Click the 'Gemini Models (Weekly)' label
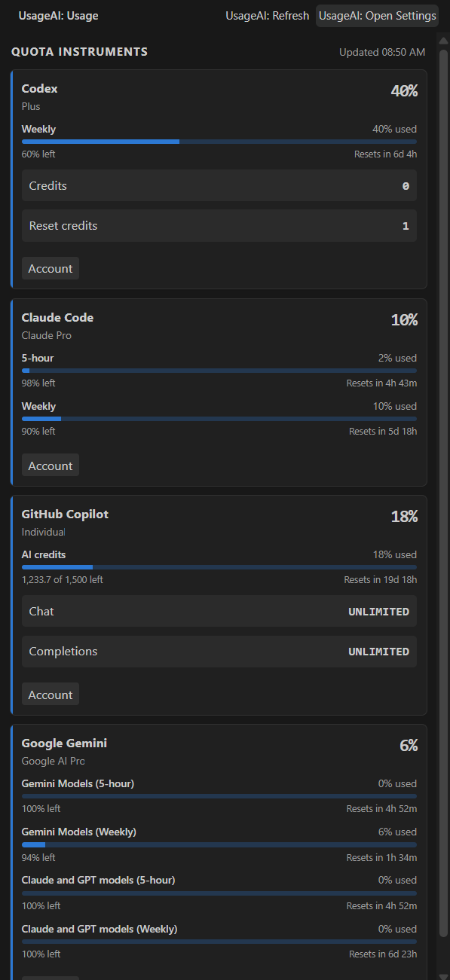Viewport: 450px width, 980px height. pyautogui.click(x=79, y=832)
